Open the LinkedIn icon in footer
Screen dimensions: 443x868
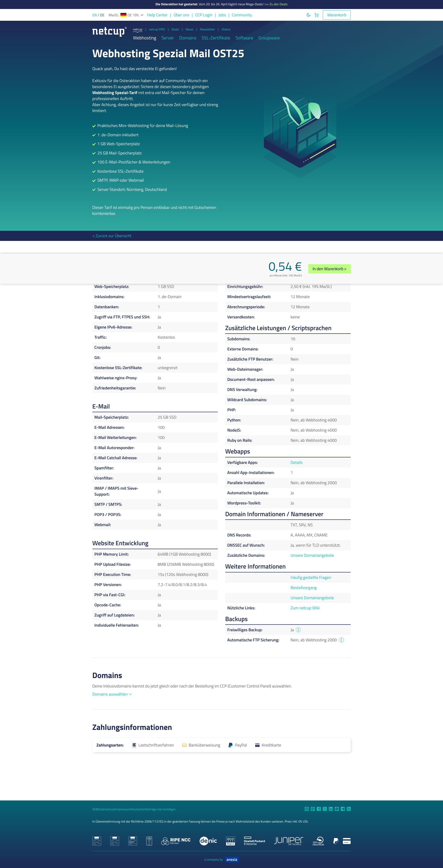click(331, 809)
